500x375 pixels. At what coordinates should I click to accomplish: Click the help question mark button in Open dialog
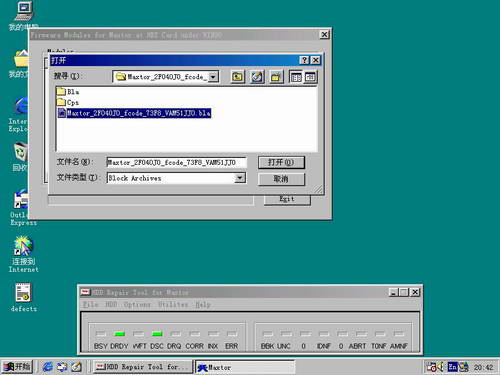pos(304,60)
